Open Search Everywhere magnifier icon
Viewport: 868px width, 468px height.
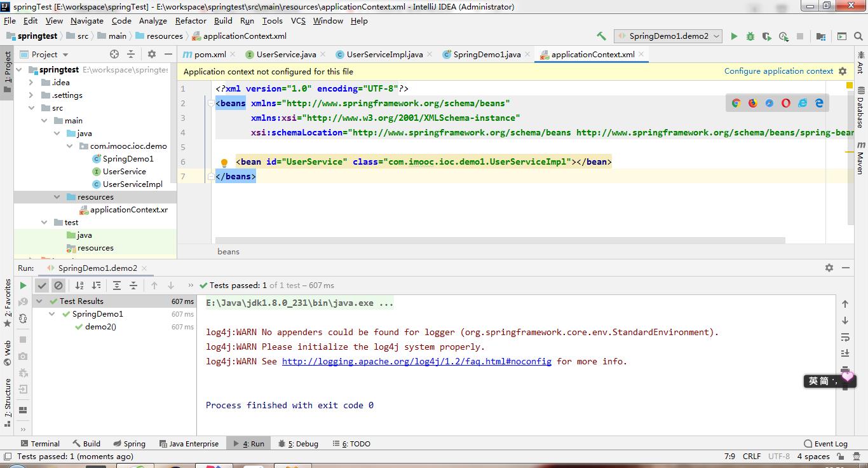pos(858,36)
